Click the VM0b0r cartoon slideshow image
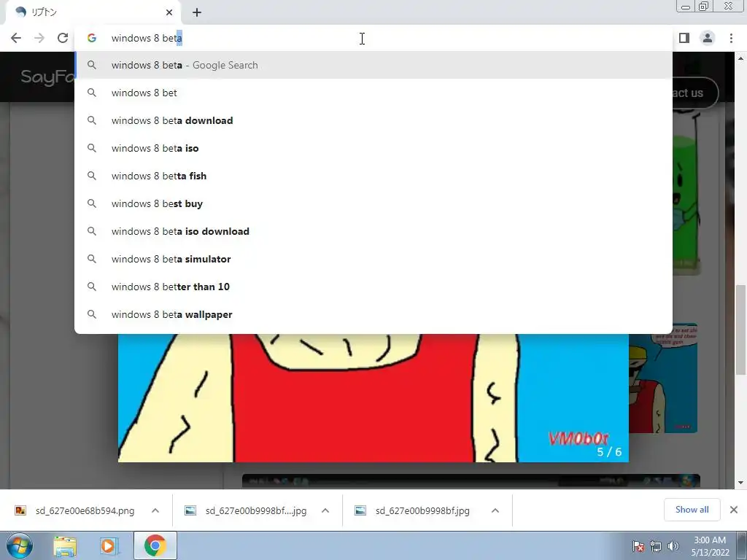Viewport: 747px width, 560px height. coord(373,397)
